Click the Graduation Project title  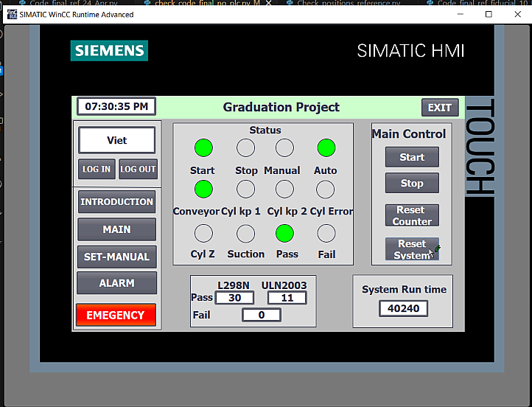click(x=281, y=107)
